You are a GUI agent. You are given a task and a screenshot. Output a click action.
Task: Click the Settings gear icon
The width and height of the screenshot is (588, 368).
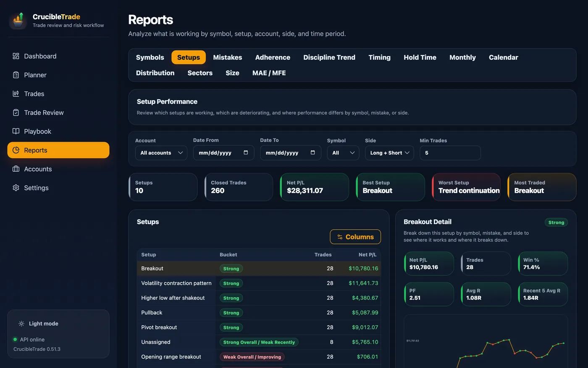(16, 188)
